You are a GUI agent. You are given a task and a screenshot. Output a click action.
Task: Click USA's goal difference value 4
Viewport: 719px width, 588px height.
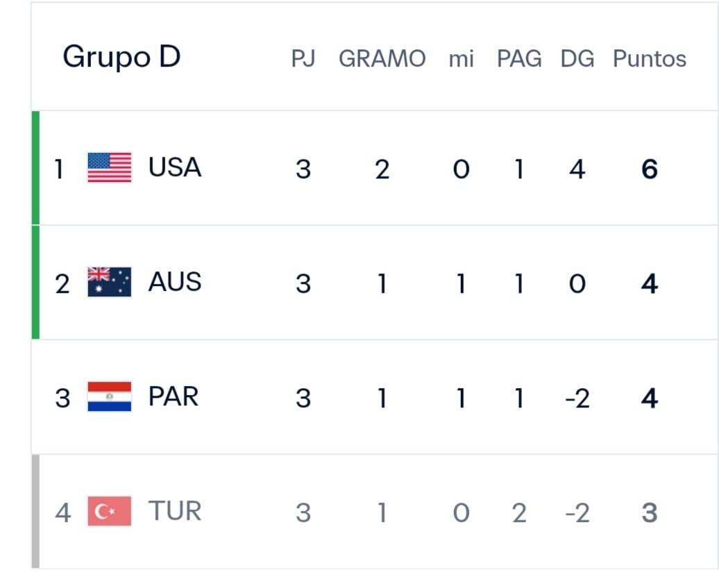(x=577, y=169)
